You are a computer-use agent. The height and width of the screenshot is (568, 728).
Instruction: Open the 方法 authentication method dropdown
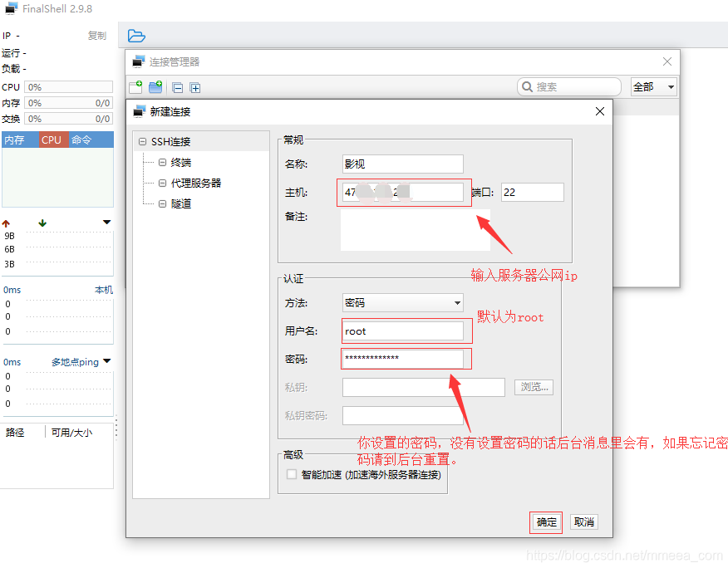[403, 303]
